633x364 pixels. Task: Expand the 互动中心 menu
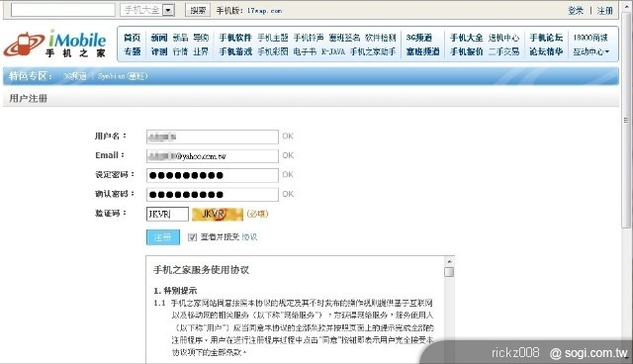pyautogui.click(x=591, y=51)
